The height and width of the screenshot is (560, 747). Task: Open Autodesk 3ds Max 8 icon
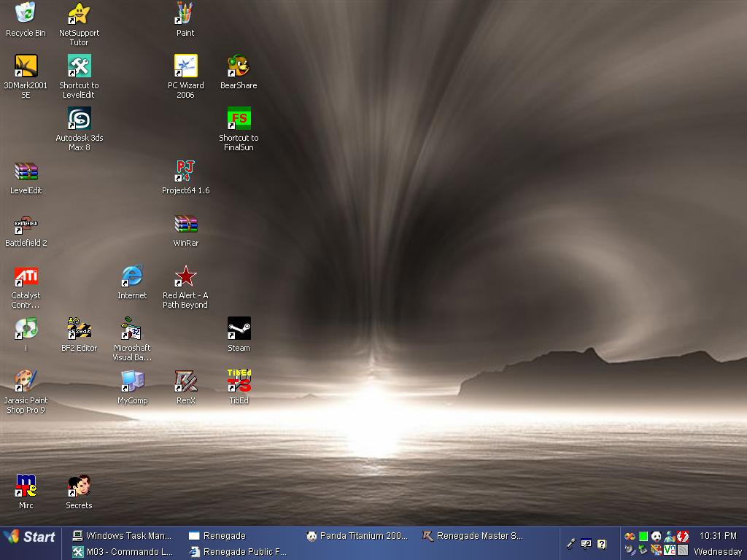(x=79, y=119)
